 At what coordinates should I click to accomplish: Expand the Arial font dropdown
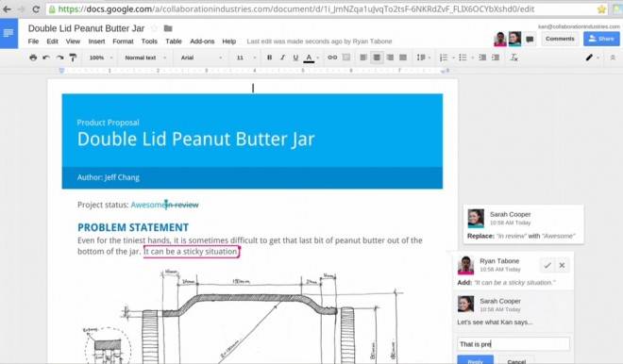coord(201,58)
